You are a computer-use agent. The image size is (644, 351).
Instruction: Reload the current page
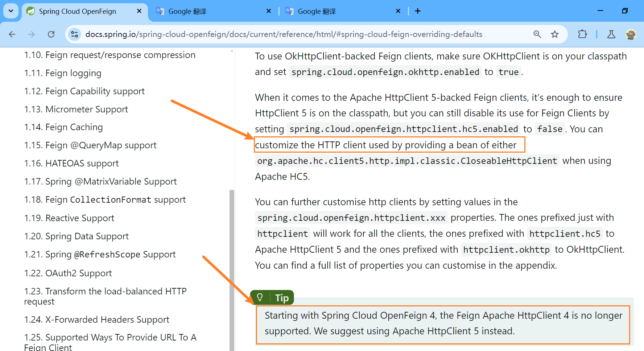51,34
